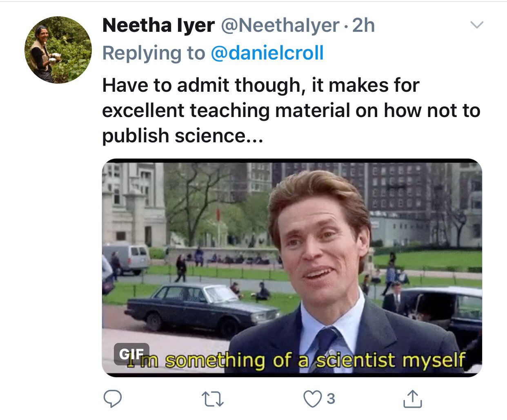Click the reply speech bubble icon

point(112,398)
